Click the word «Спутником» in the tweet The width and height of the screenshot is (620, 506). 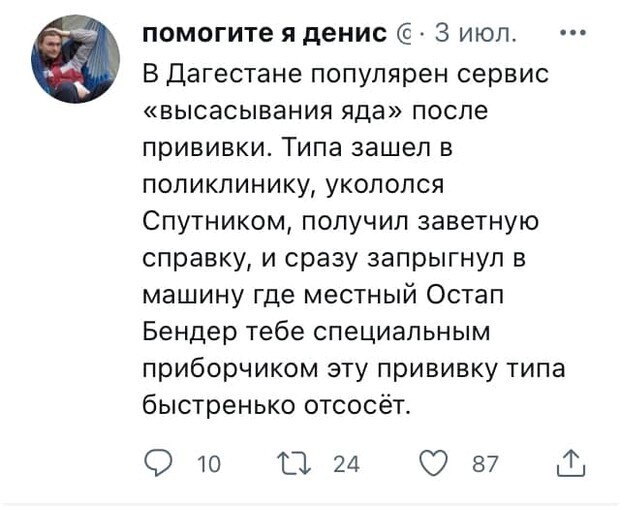(x=207, y=221)
